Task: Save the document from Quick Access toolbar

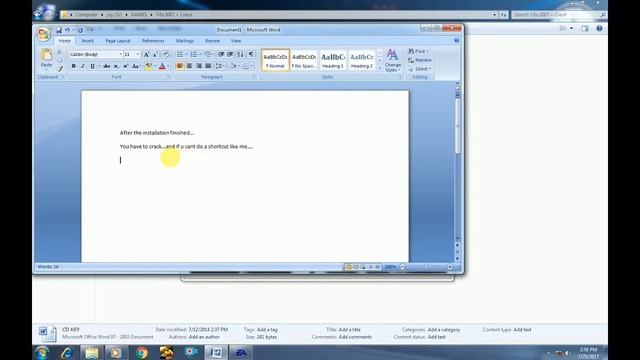Action: [x=59, y=30]
